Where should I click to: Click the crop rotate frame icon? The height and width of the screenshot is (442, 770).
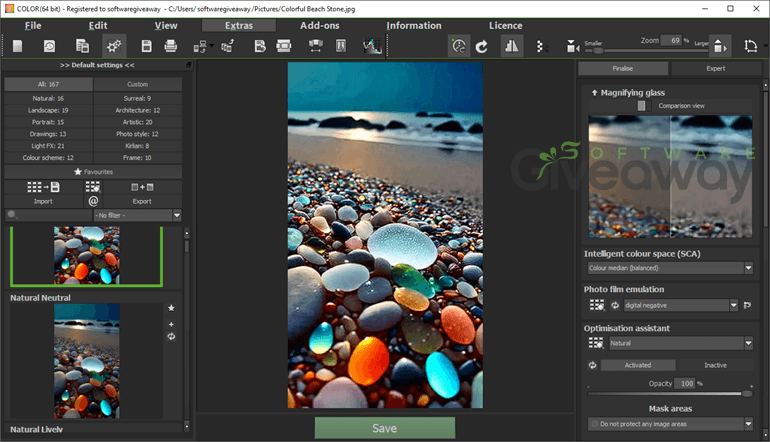(x=750, y=46)
